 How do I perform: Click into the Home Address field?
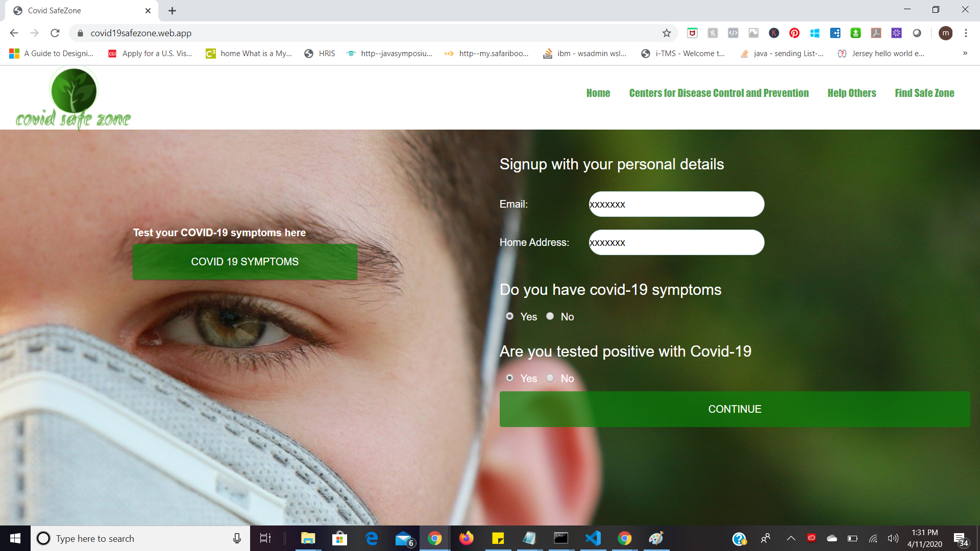pyautogui.click(x=676, y=242)
